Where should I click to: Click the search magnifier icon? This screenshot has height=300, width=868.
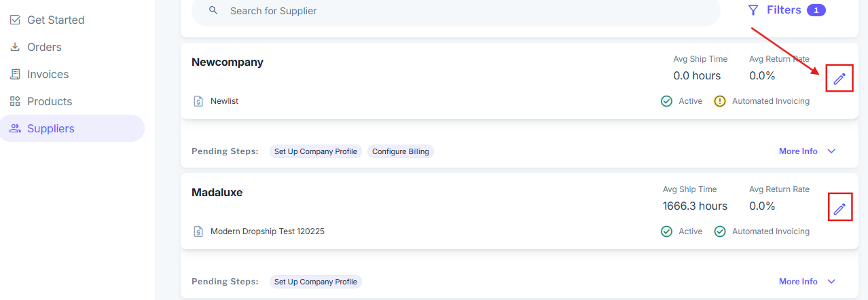(213, 10)
